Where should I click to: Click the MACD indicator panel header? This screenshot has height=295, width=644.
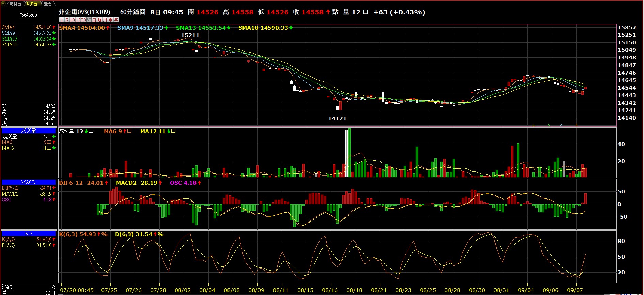pos(29,182)
